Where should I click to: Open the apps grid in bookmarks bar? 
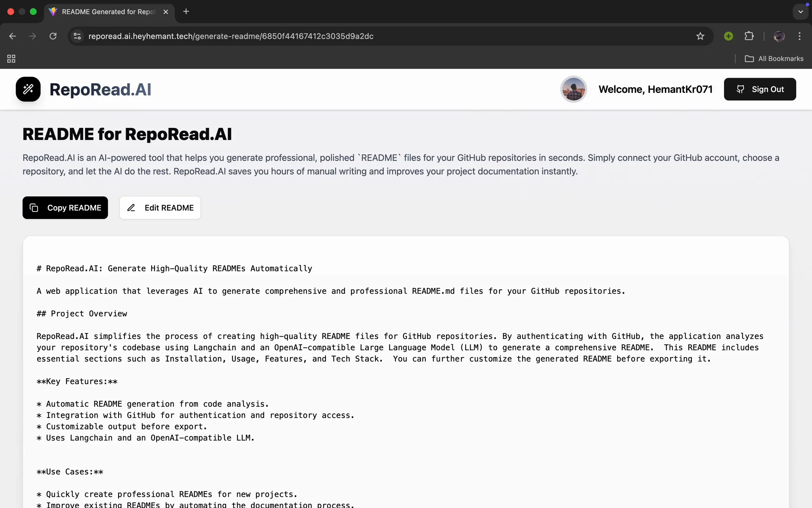(x=11, y=59)
